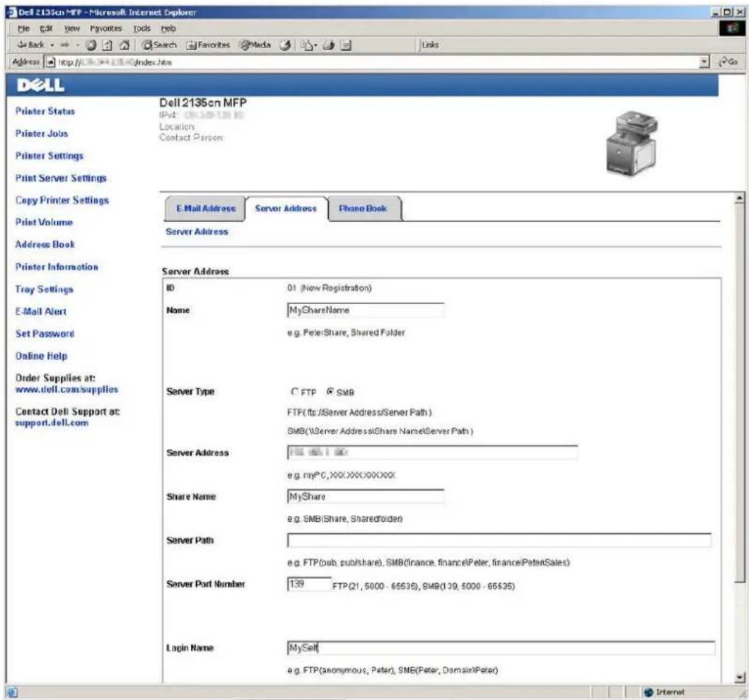
Task: Expand the address bar dropdown arrow
Action: [x=704, y=62]
